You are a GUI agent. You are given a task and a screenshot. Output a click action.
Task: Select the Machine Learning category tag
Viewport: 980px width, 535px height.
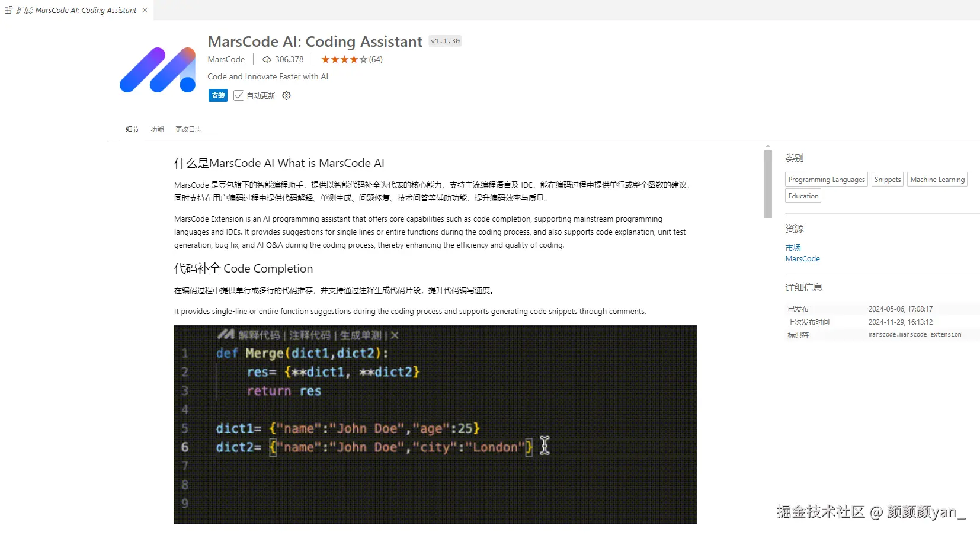(x=937, y=180)
